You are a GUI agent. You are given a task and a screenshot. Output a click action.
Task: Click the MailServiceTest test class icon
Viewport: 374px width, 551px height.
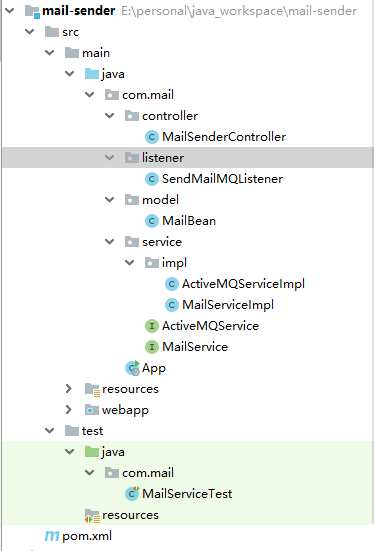pyautogui.click(x=133, y=494)
